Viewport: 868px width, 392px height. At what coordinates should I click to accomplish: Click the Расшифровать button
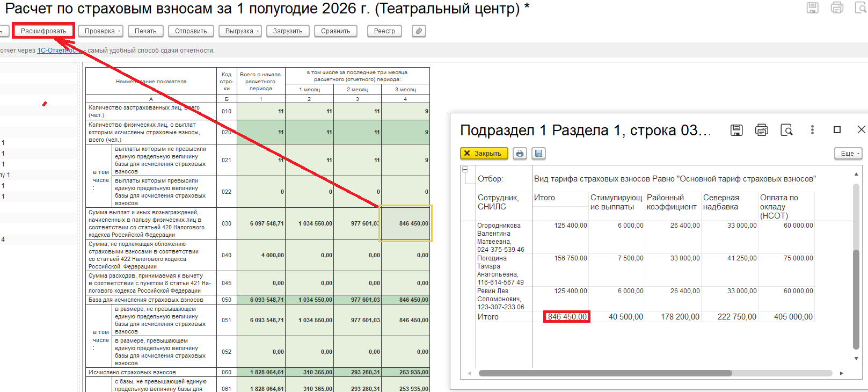click(x=43, y=31)
